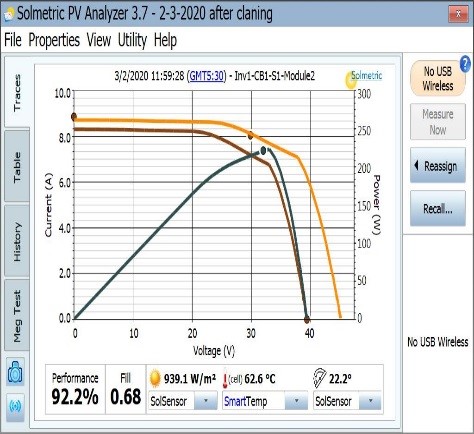Click the max power point on orange curve

[x=250, y=135]
